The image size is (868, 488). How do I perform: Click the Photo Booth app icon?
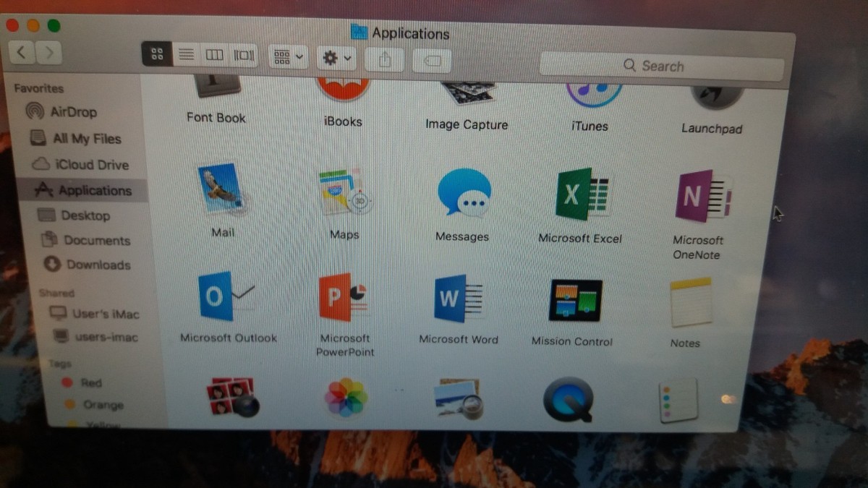[x=232, y=396]
